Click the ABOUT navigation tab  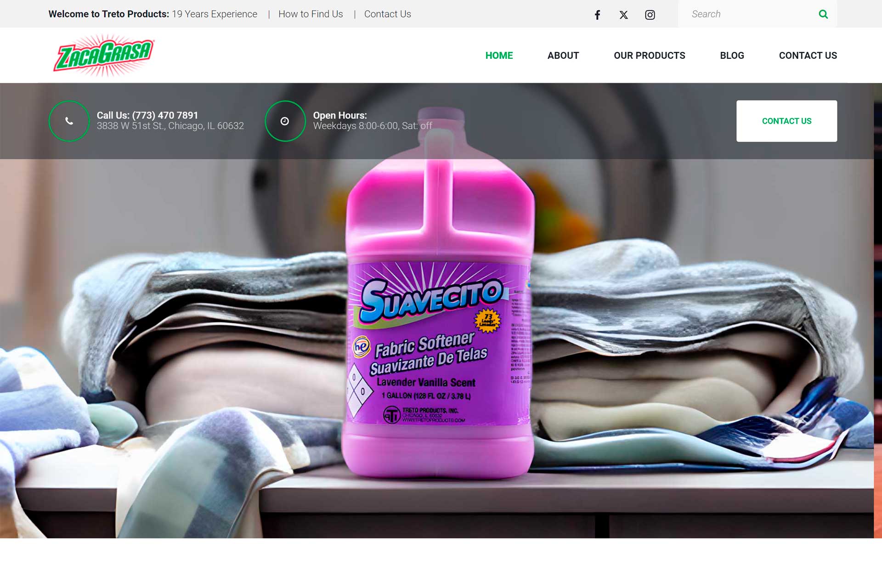click(x=563, y=55)
